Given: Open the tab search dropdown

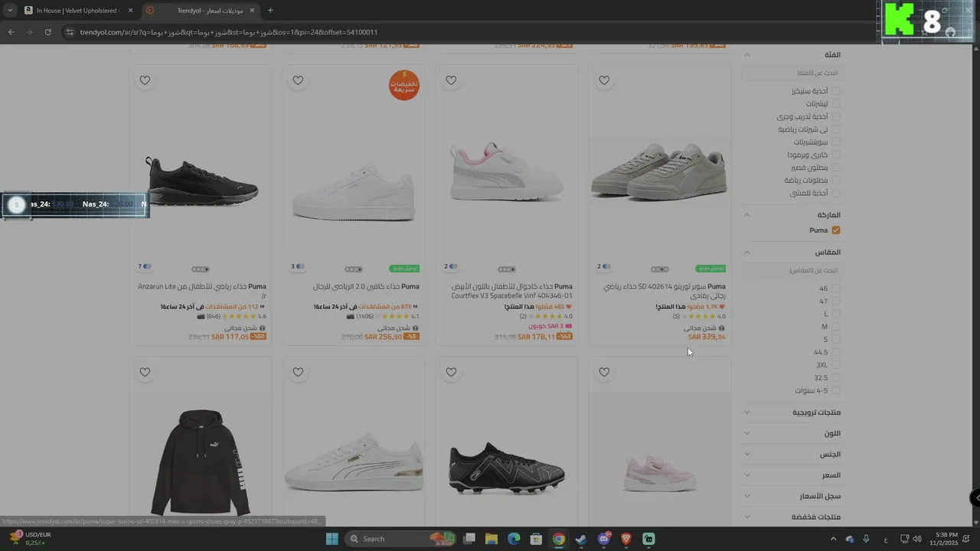Looking at the screenshot, I should [x=10, y=10].
